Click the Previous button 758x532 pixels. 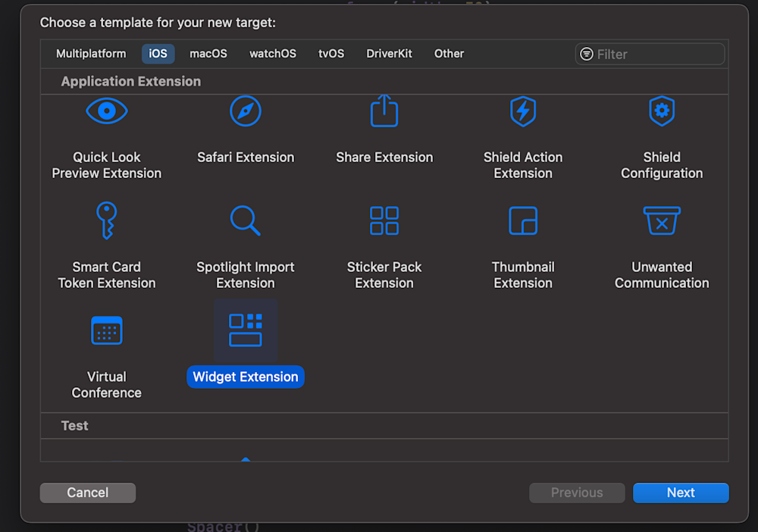click(x=577, y=493)
